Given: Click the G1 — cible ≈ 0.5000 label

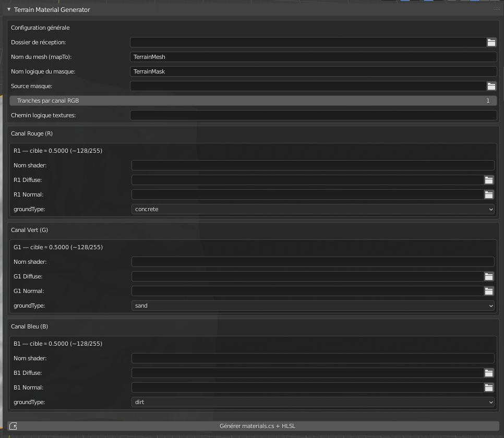Looking at the screenshot, I should [58, 247].
